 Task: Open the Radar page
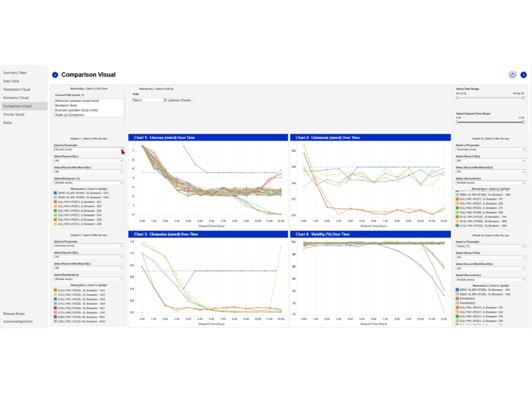coord(8,123)
